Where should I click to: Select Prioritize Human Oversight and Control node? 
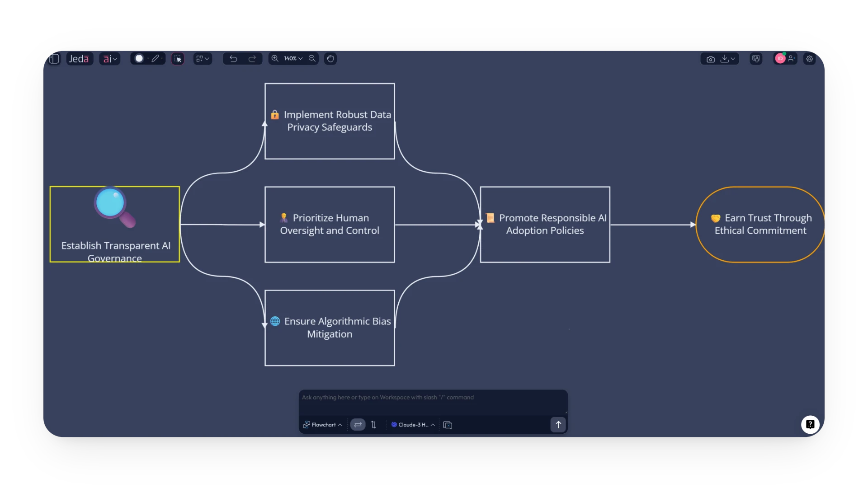(x=330, y=225)
